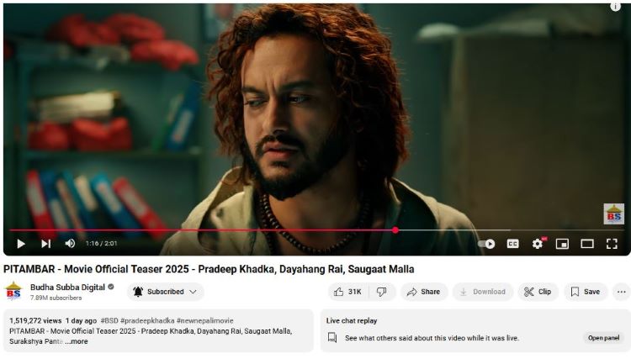
Task: Skip to the next video
Action: tap(46, 244)
